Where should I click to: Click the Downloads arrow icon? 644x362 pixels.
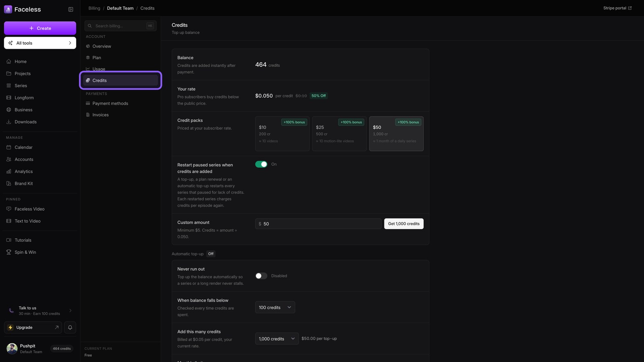pyautogui.click(x=9, y=122)
